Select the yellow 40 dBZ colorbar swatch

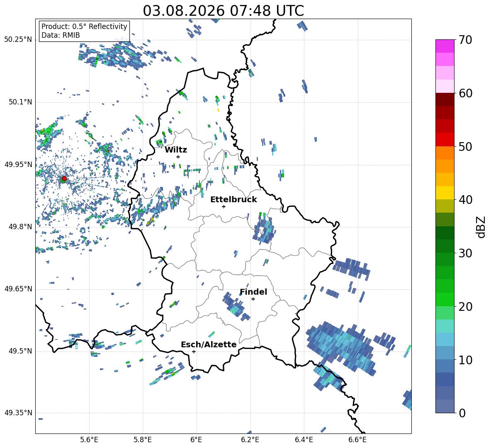(x=445, y=193)
